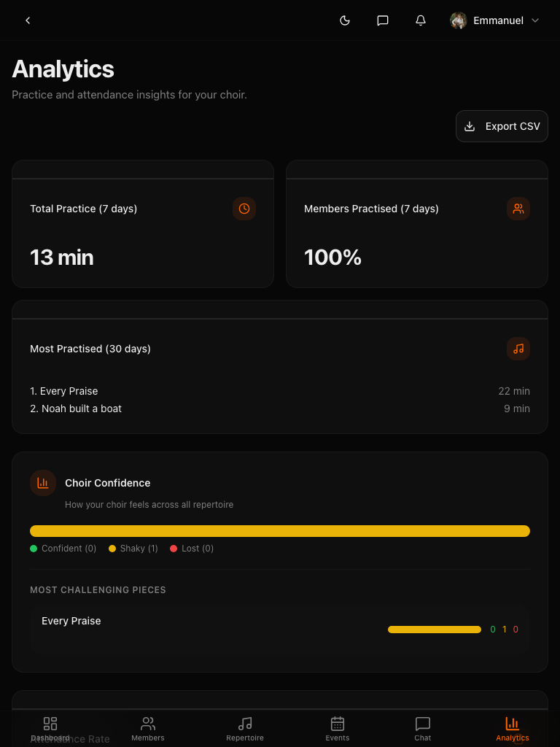Open the Repertoire tab
This screenshot has height=747, width=560.
(245, 728)
